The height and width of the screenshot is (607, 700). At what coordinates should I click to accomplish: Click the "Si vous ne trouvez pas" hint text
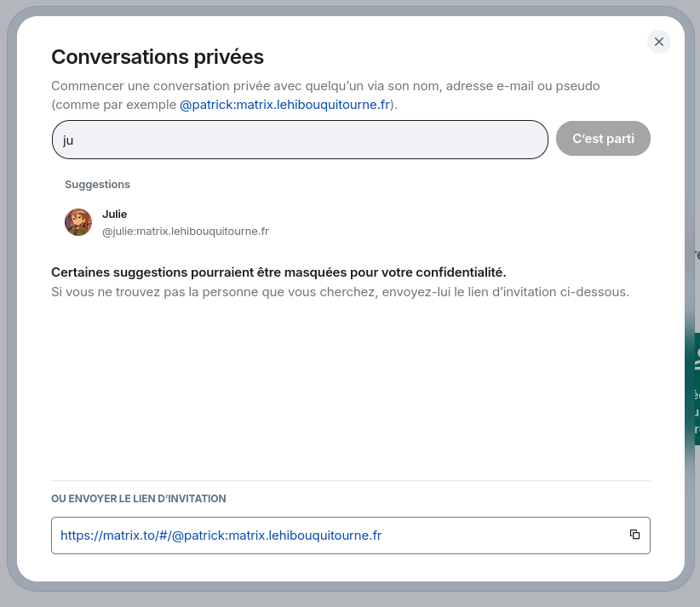[340, 292]
